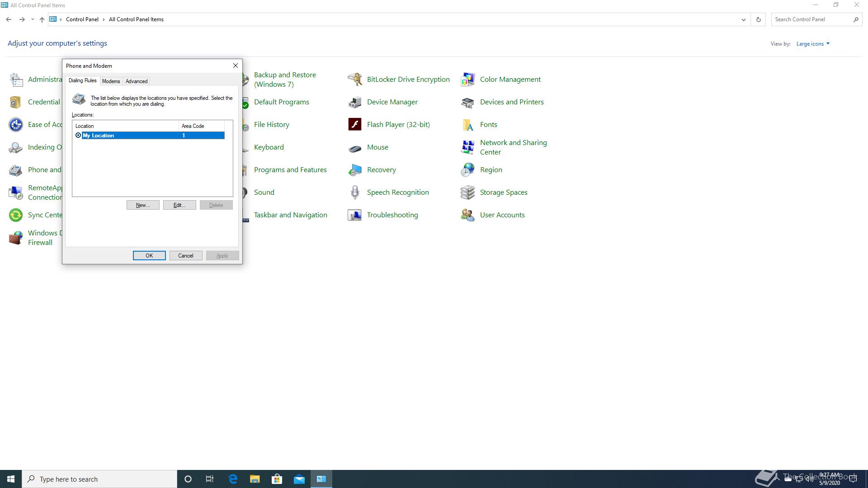Click the Network and Sharing Center icon

(x=467, y=147)
